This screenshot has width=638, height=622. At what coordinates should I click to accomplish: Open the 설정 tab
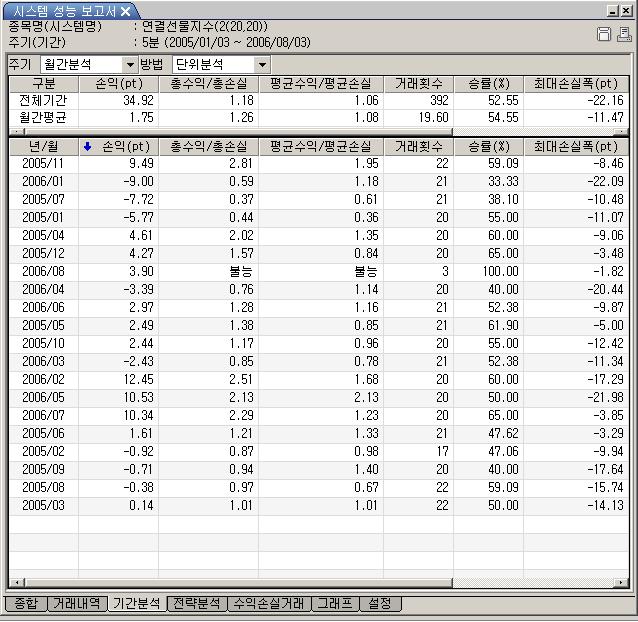380,604
